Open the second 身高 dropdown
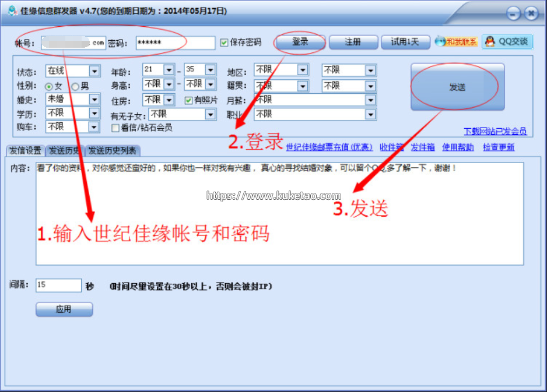Image resolution: width=547 pixels, height=392 pixels. [200, 84]
